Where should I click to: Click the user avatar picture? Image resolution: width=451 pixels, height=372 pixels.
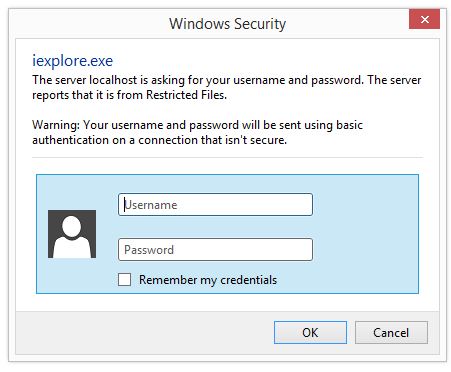pos(72,234)
